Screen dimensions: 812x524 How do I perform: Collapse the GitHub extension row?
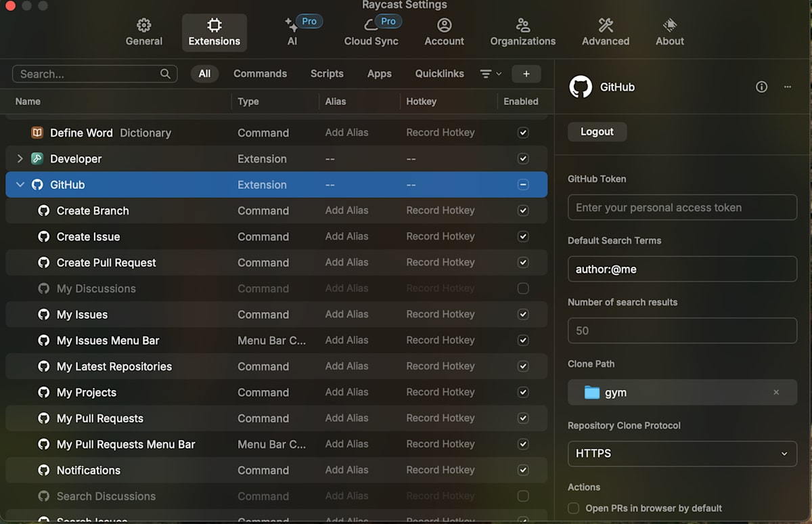(20, 184)
